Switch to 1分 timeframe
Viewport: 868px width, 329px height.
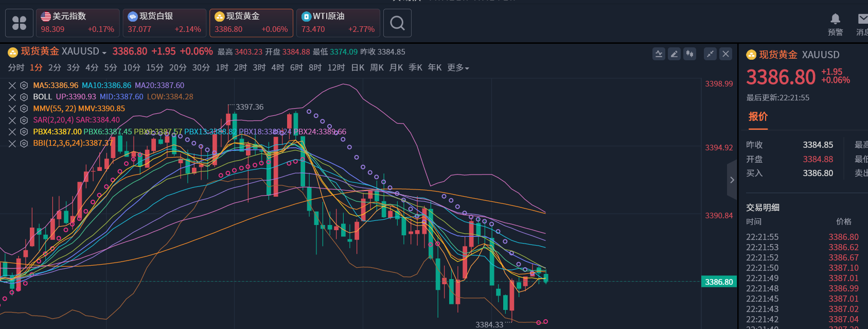tap(36, 67)
